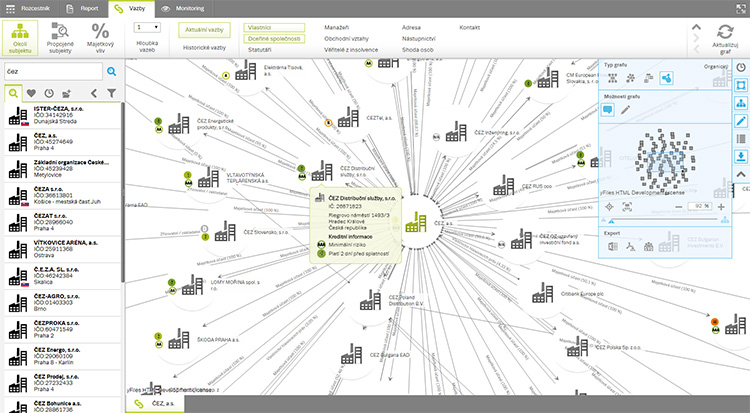Click first export icon under Export
The width and height of the screenshot is (750, 413).
click(x=613, y=246)
